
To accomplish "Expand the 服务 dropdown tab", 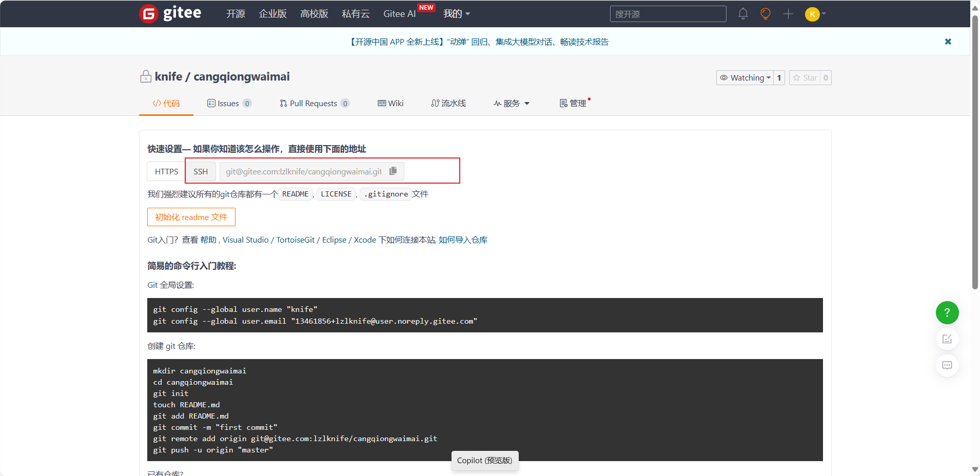I will click(512, 103).
